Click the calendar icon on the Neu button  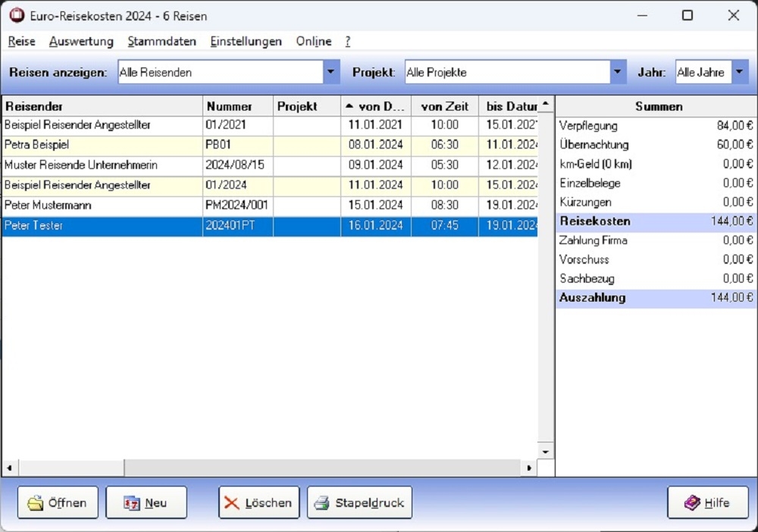(131, 503)
